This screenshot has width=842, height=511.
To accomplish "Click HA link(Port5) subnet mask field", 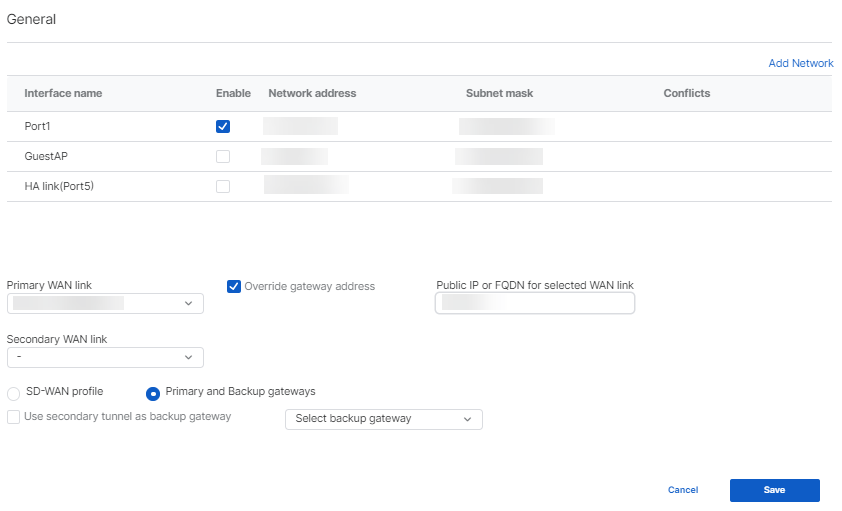I will (497, 186).
